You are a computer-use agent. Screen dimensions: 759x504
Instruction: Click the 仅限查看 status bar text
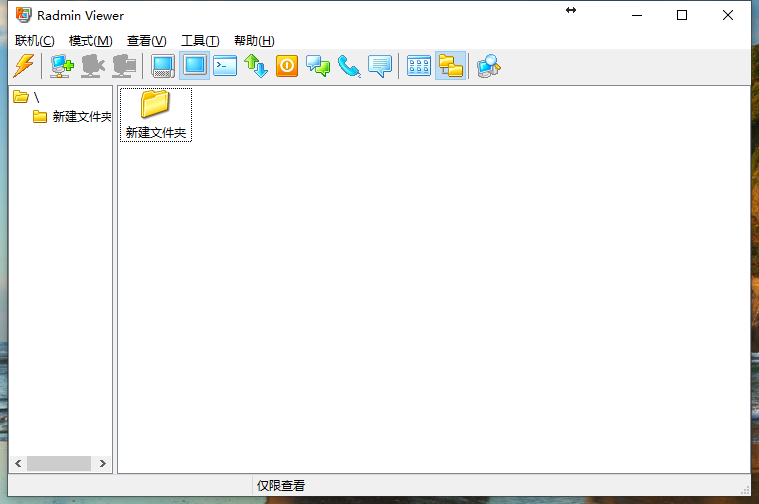(x=281, y=486)
